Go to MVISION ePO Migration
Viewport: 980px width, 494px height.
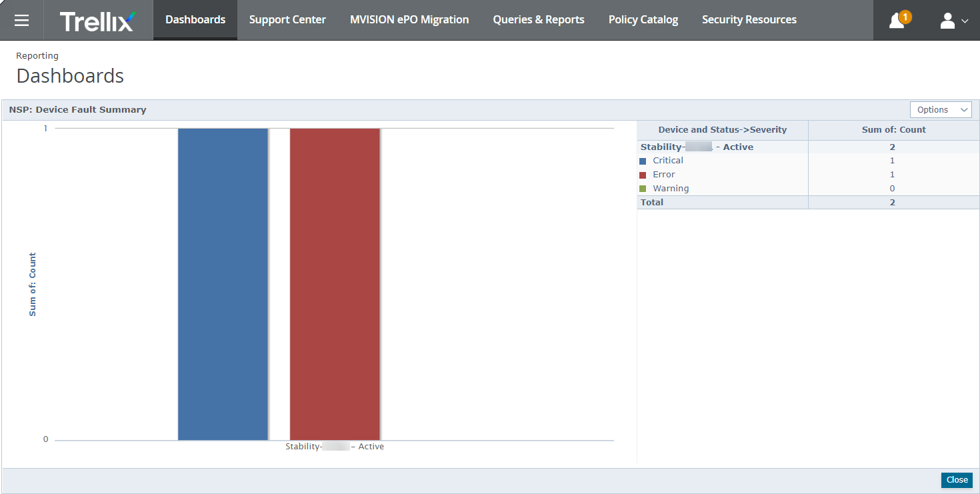pyautogui.click(x=409, y=20)
